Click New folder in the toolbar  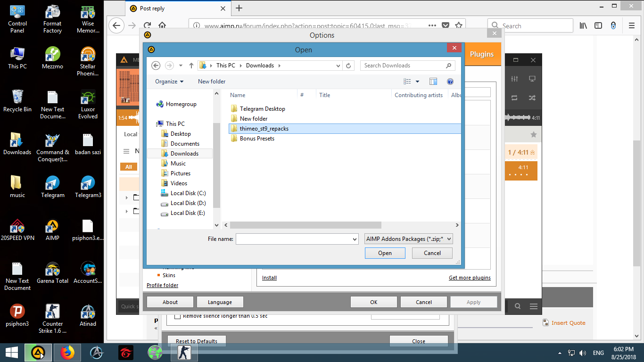coord(212,82)
